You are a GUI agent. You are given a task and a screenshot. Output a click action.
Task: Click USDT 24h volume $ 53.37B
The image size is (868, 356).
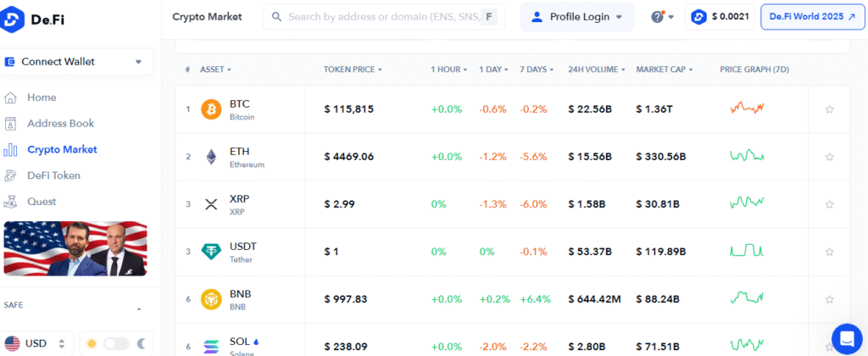click(590, 252)
